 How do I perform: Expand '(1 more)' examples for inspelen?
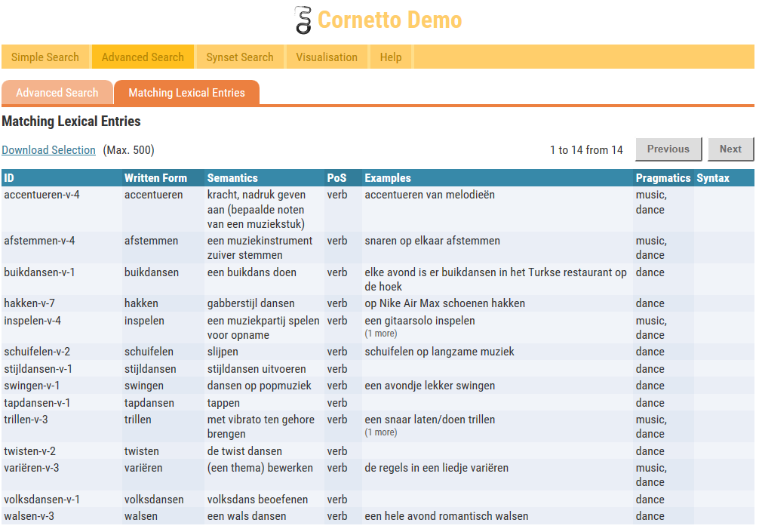click(x=380, y=334)
